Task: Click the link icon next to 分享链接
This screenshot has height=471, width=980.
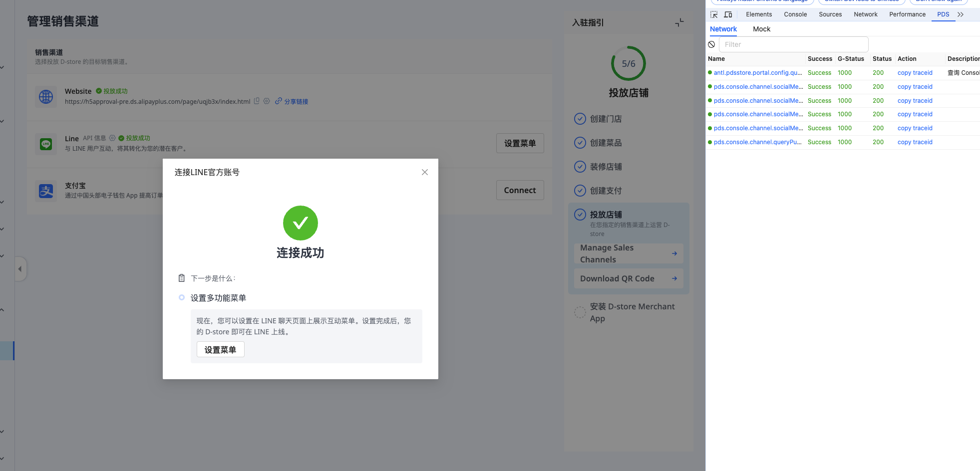Action: coord(279,101)
